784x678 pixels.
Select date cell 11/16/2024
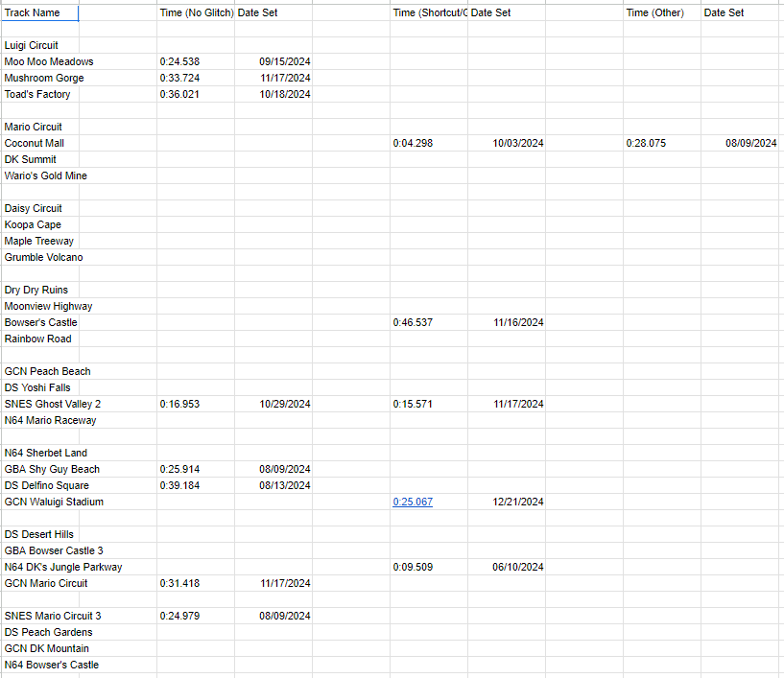pyautogui.click(x=507, y=322)
